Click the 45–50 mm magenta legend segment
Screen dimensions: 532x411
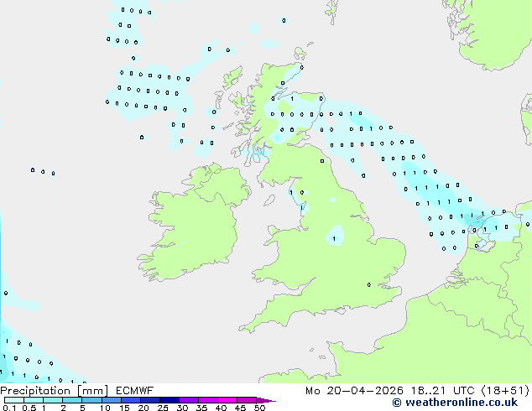[247, 400]
